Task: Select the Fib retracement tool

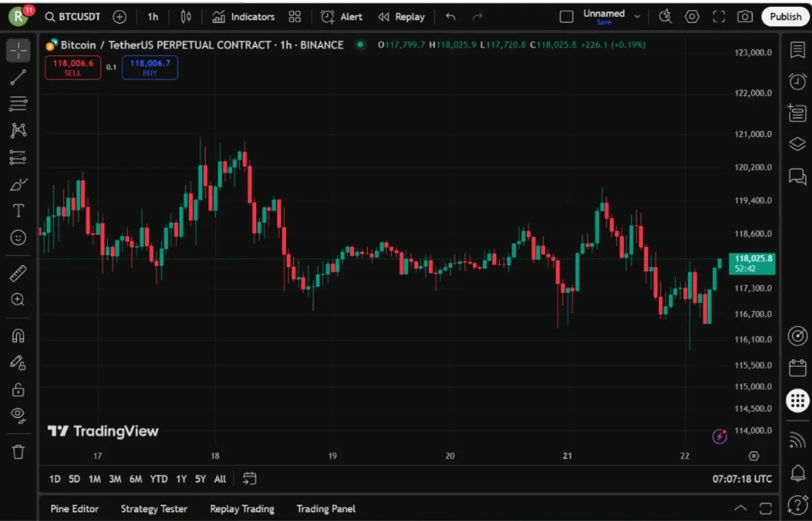Action: click(x=18, y=104)
